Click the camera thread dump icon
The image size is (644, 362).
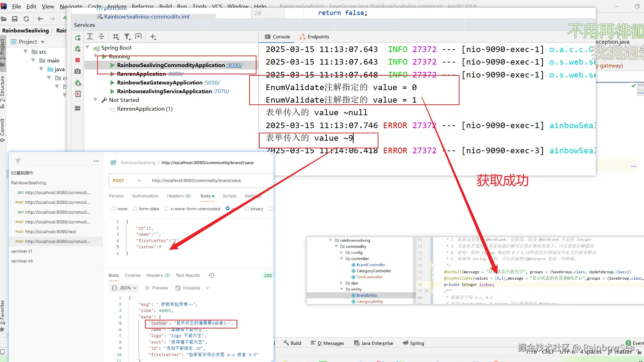pyautogui.click(x=78, y=71)
